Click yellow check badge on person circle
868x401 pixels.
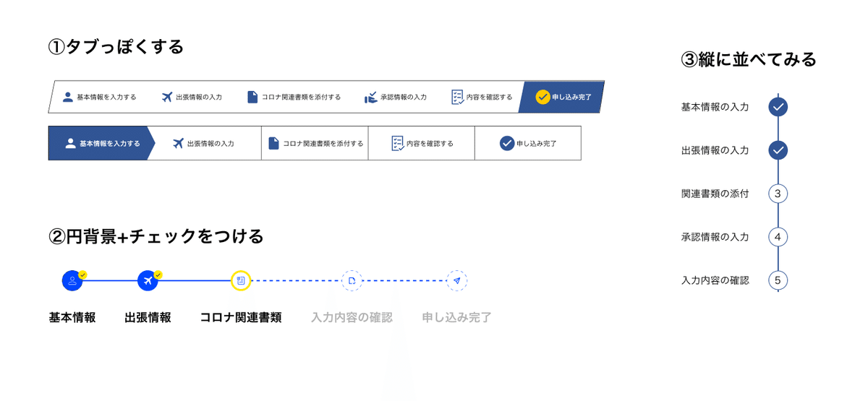click(x=82, y=274)
